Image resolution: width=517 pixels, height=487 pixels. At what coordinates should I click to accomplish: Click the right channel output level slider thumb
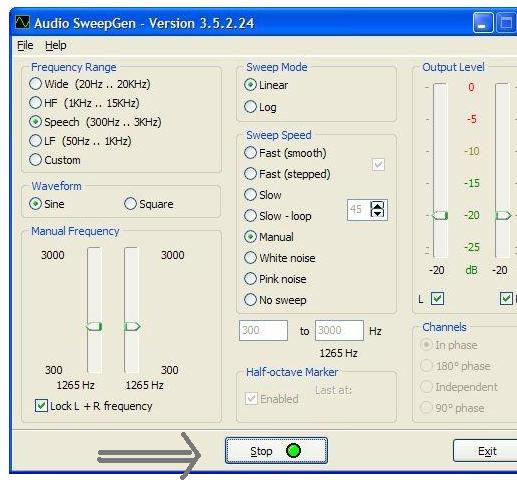coord(503,215)
